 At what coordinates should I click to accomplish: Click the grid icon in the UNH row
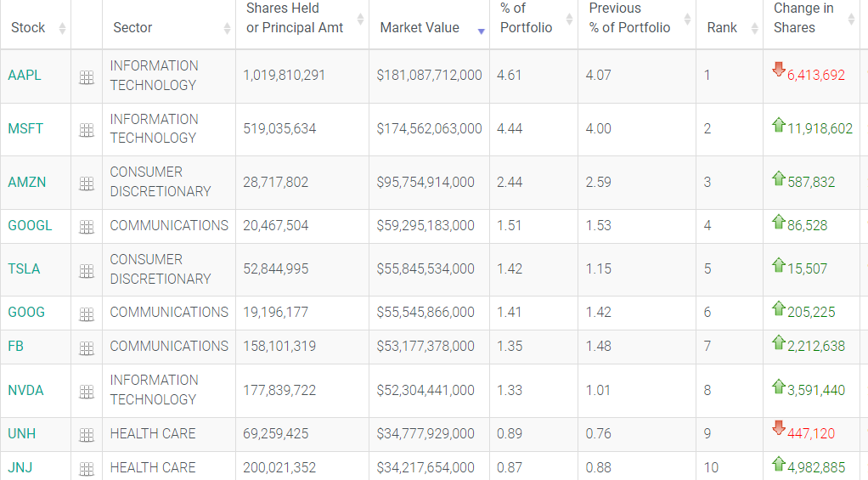[x=86, y=435]
